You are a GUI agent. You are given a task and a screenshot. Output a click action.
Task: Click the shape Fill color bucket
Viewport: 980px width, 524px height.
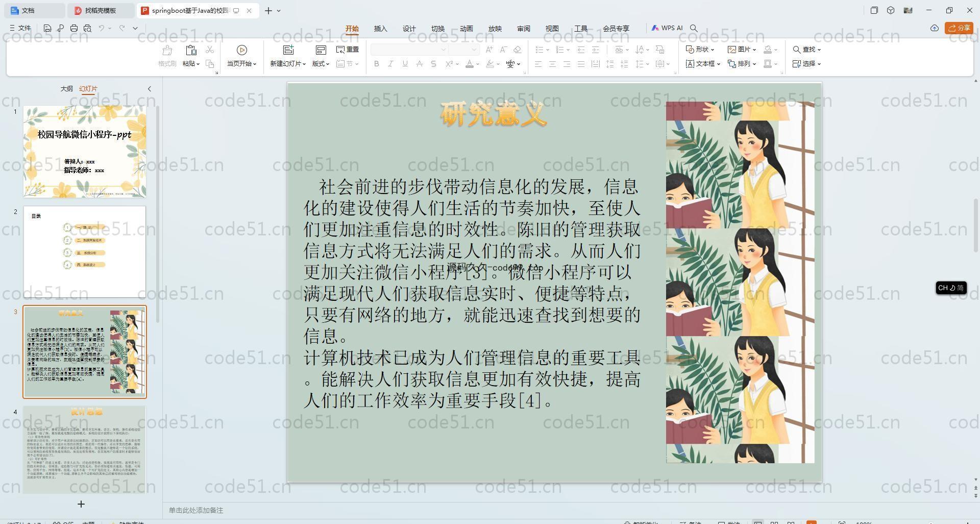tap(768, 50)
